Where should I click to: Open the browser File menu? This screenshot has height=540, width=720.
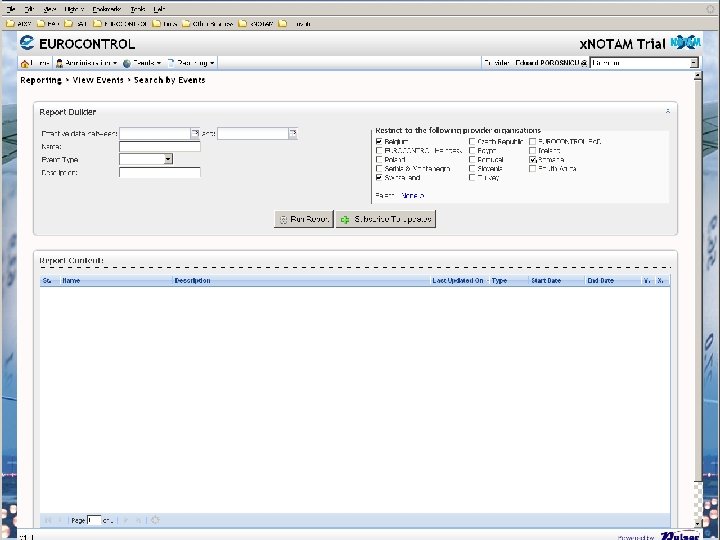pos(11,9)
